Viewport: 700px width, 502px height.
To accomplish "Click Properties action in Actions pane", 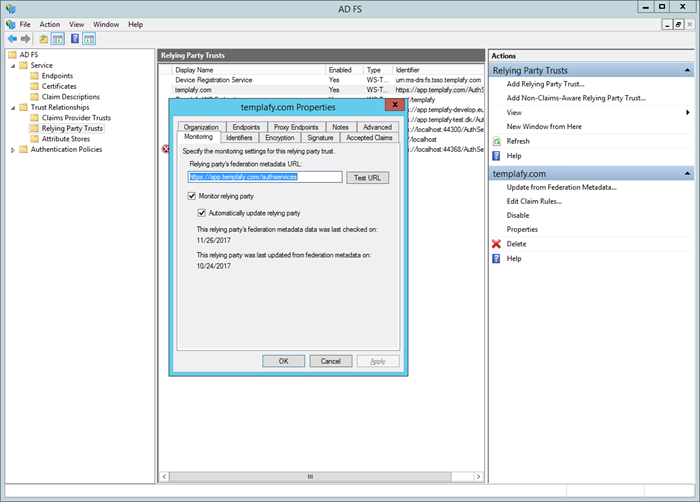I will click(x=522, y=230).
